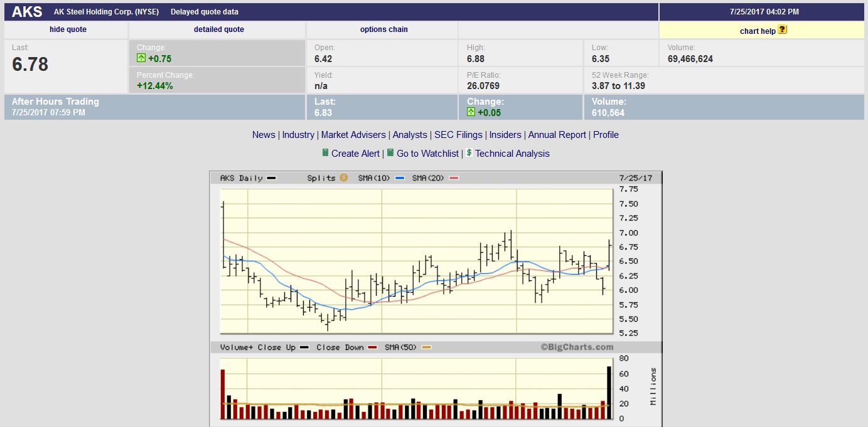This screenshot has height=427, width=868.
Task: Click the Yield value n/a
Action: pos(321,86)
